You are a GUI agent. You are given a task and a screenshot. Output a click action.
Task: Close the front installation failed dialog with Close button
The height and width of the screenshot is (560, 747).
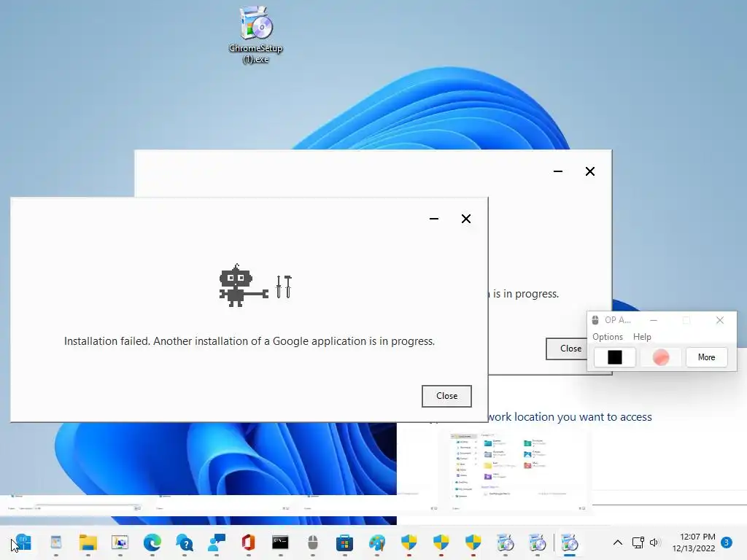coord(446,396)
